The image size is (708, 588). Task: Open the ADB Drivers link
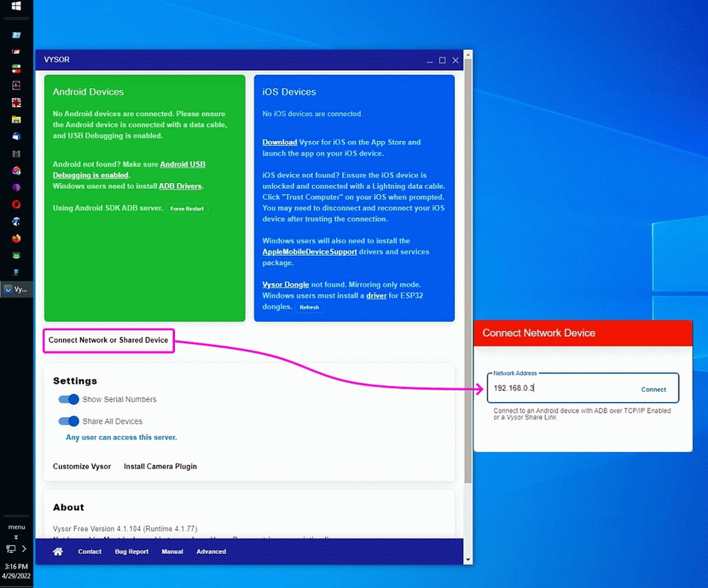tap(180, 186)
